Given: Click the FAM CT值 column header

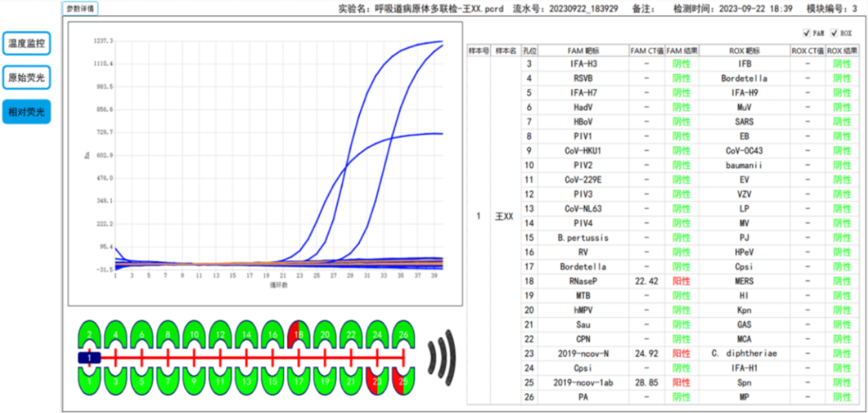Looking at the screenshot, I should [x=646, y=51].
